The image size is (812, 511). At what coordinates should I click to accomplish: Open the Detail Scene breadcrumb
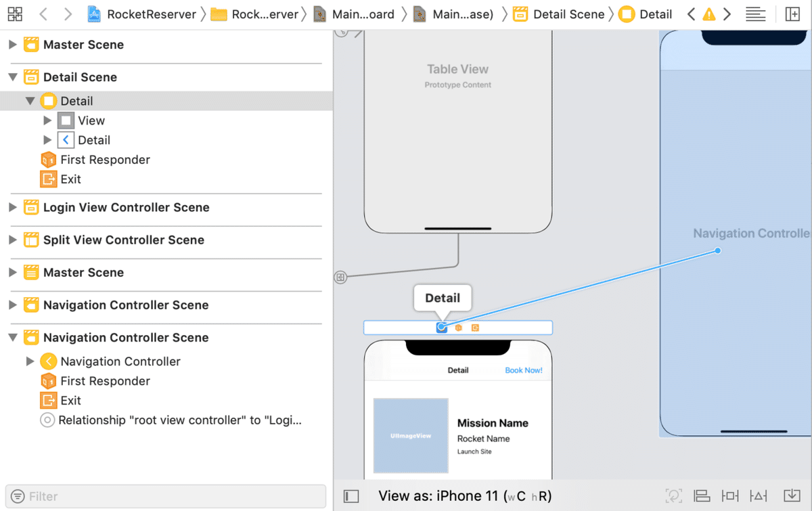click(558, 14)
